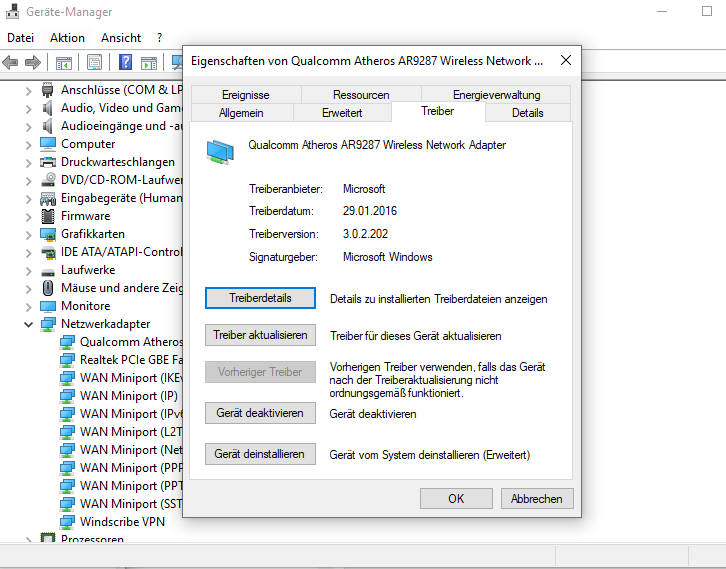Click the Firmware chip icon
The height and width of the screenshot is (569, 726).
(48, 216)
